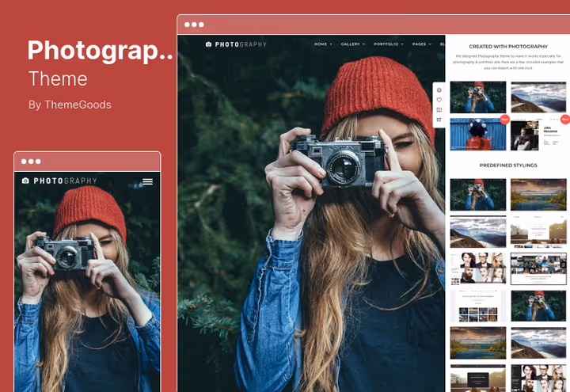Click the PHOTOGRAPHY logo text in mobile preview
The width and height of the screenshot is (570, 392).
66,181
